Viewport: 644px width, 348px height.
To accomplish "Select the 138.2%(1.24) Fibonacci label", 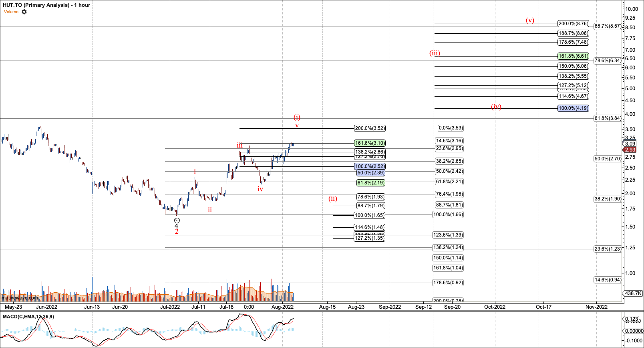I will [x=448, y=247].
